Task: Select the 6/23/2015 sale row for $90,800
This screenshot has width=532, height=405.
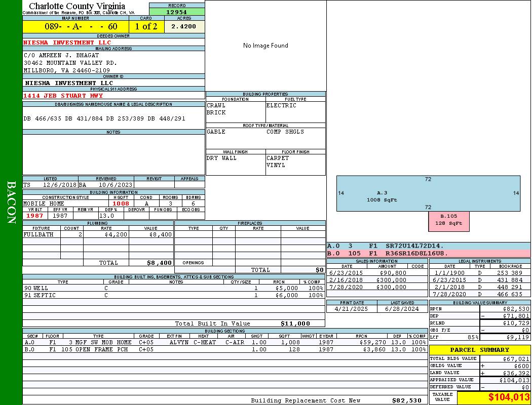Action: coord(376,273)
